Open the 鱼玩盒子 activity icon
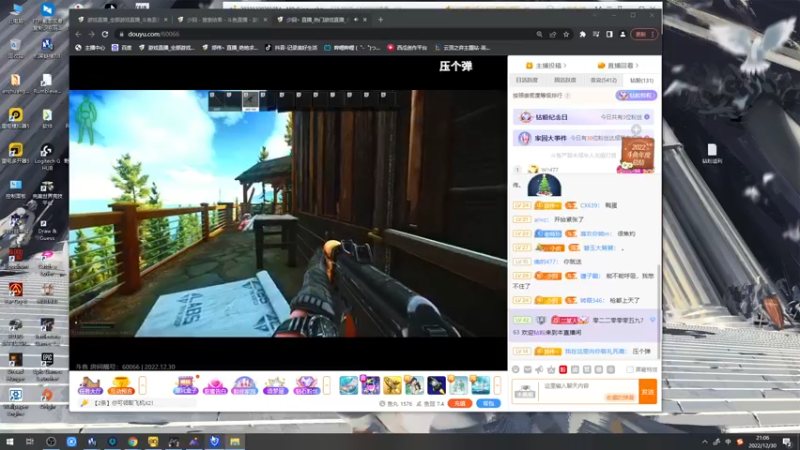The image size is (800, 450). click(x=186, y=385)
